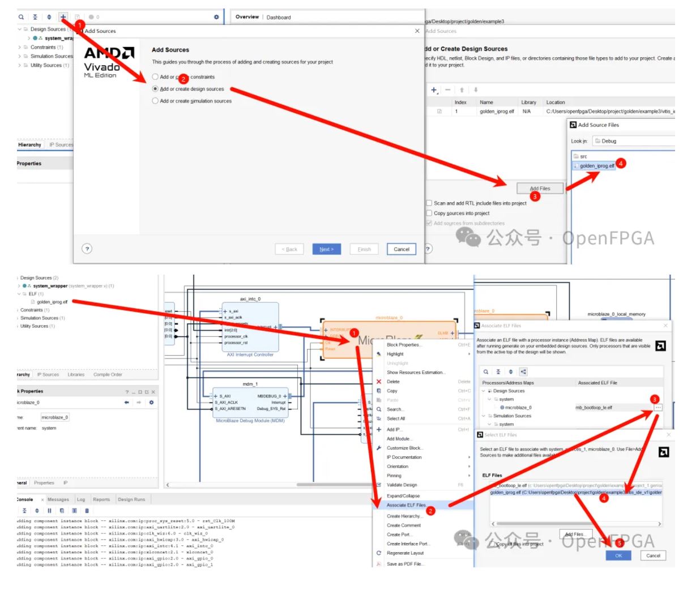
Task: Click Cancel in the Add Sources wizard
Action: pyautogui.click(x=402, y=249)
